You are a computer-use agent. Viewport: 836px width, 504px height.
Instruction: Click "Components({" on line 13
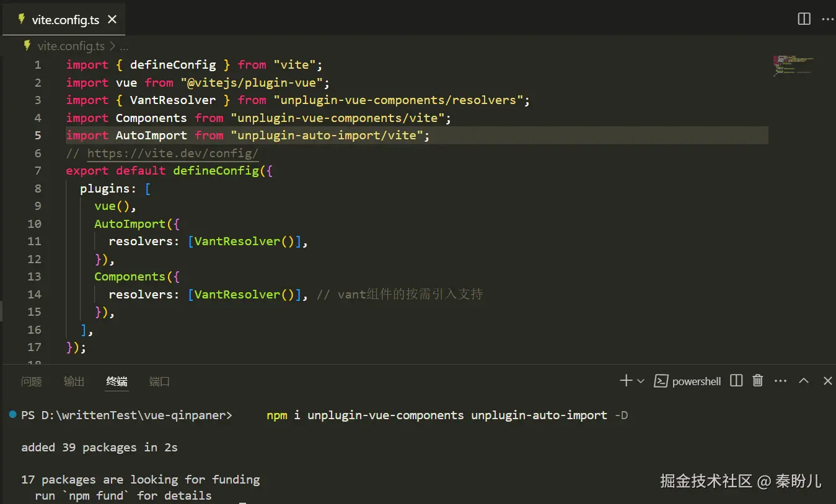[137, 277]
